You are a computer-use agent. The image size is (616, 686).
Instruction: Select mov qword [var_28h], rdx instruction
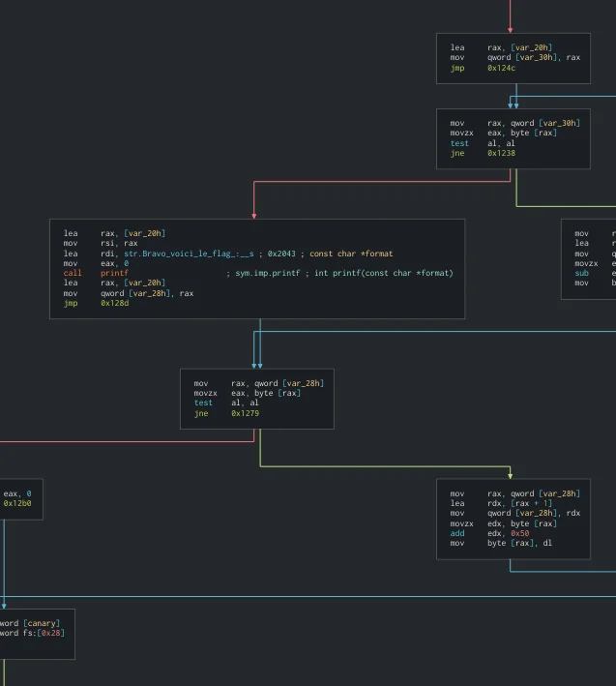click(x=514, y=513)
